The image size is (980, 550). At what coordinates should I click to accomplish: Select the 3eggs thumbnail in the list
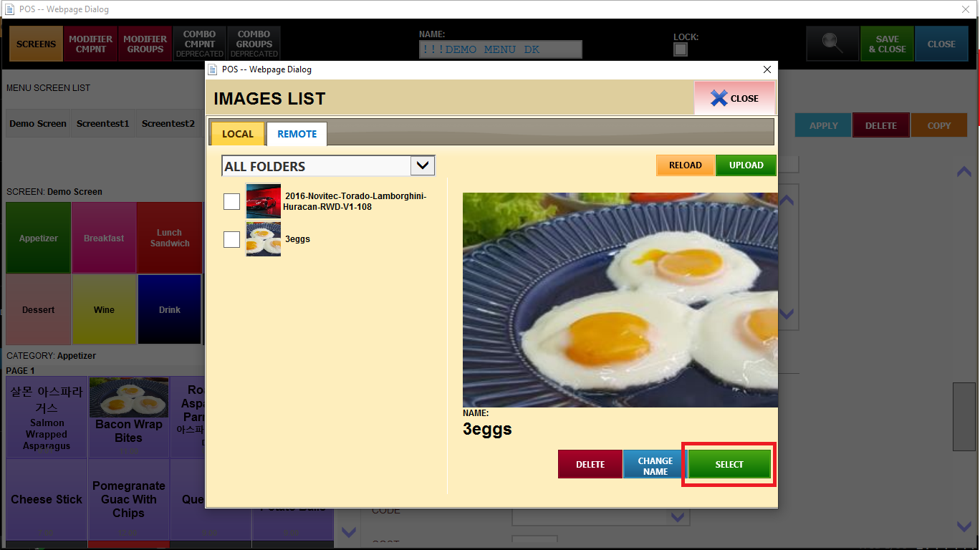tap(263, 238)
